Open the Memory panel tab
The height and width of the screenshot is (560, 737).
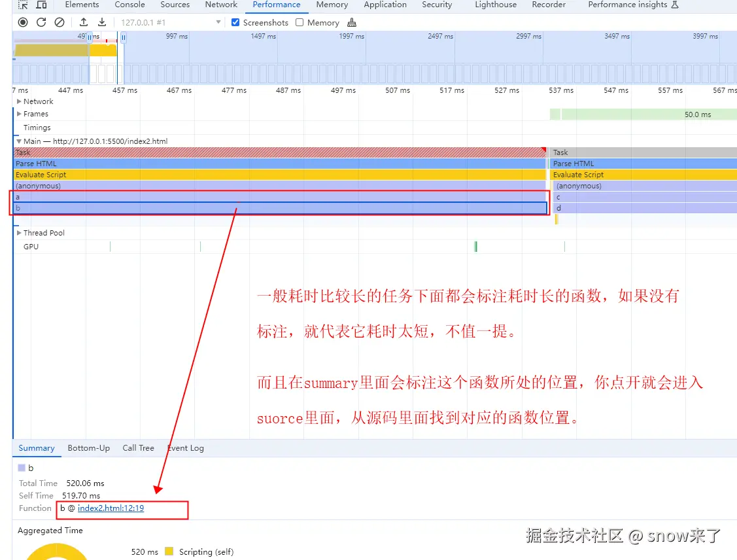coord(332,5)
